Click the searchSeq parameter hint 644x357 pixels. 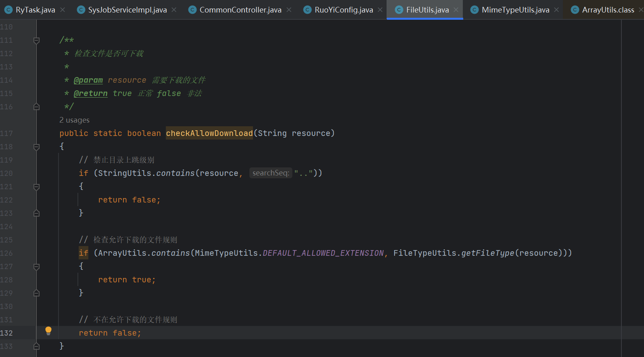pos(271,173)
